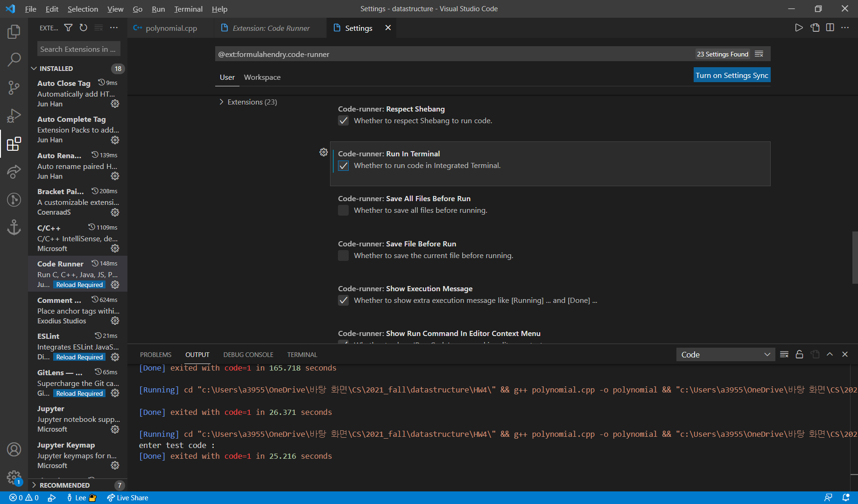Refresh the extensions list
This screenshot has width=858, height=504.
[84, 28]
